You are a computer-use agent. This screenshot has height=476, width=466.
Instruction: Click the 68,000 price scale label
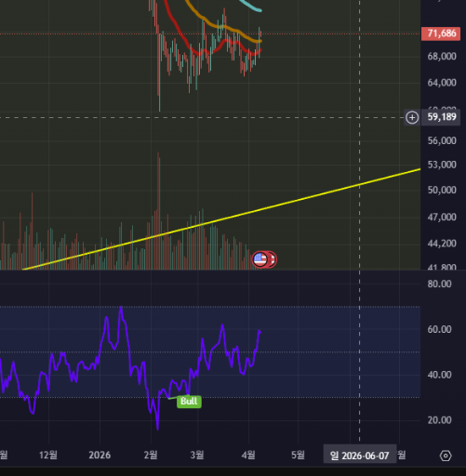click(442, 57)
